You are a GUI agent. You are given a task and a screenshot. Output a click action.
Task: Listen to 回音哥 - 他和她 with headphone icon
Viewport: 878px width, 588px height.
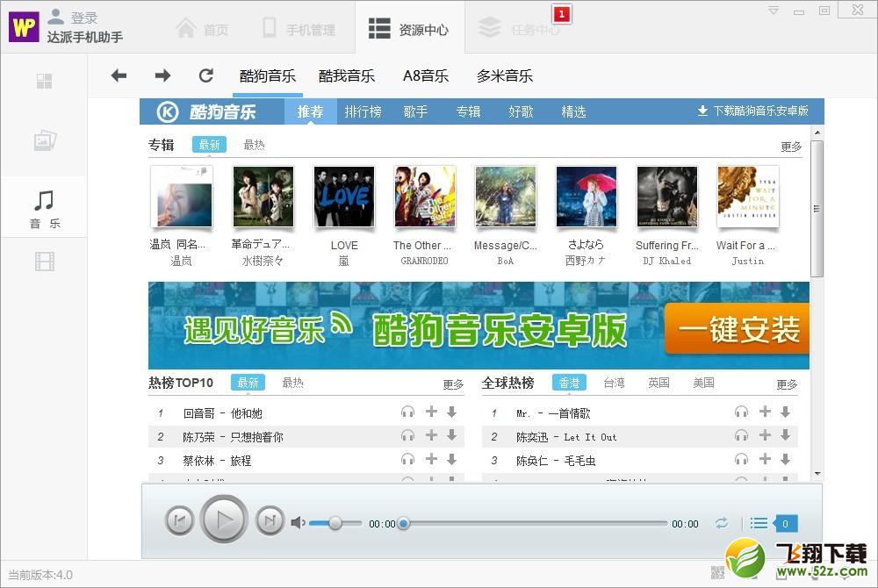pyautogui.click(x=407, y=412)
